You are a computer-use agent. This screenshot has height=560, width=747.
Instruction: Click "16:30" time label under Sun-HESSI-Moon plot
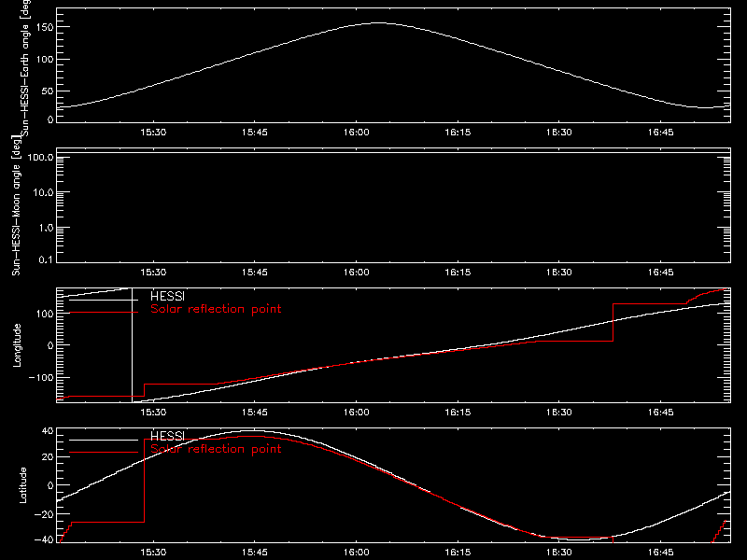[559, 273]
